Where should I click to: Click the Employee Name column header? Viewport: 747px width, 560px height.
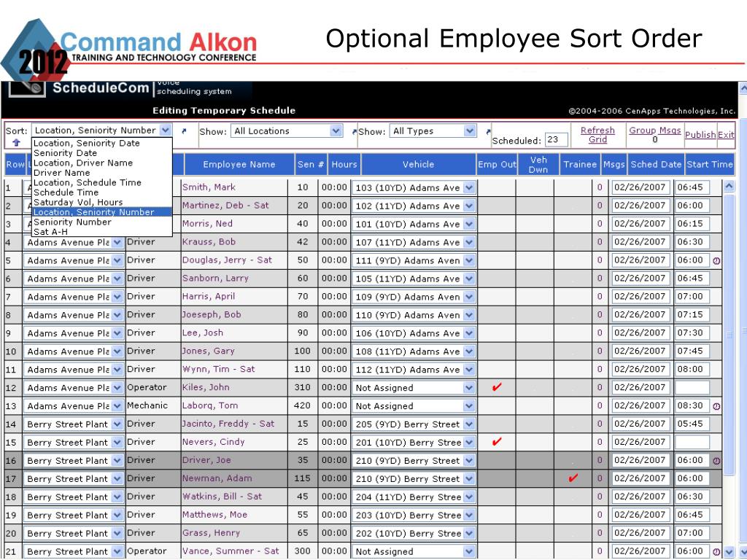(x=239, y=164)
